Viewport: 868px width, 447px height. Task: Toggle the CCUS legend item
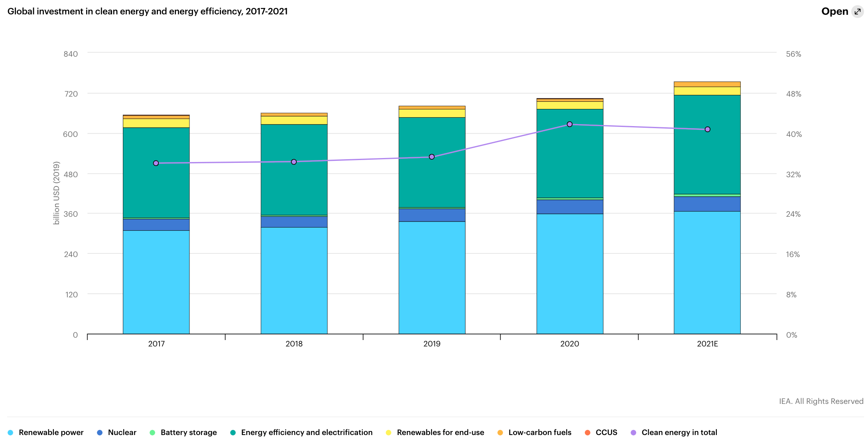[601, 432]
